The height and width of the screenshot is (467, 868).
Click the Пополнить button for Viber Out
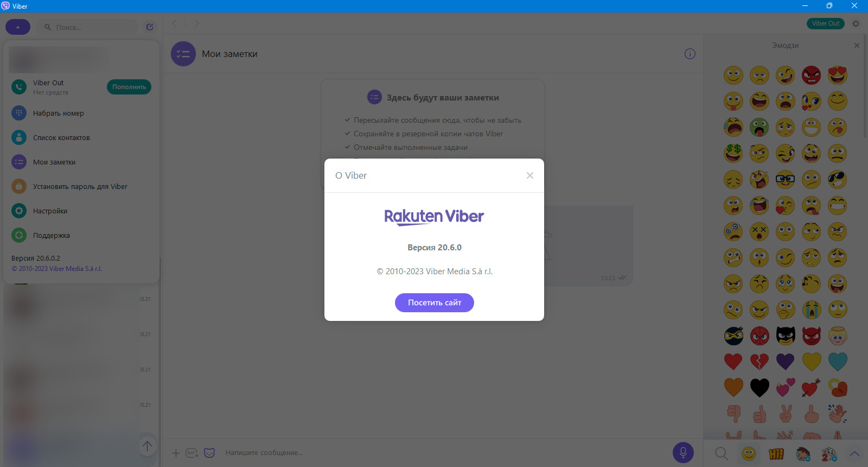(129, 87)
